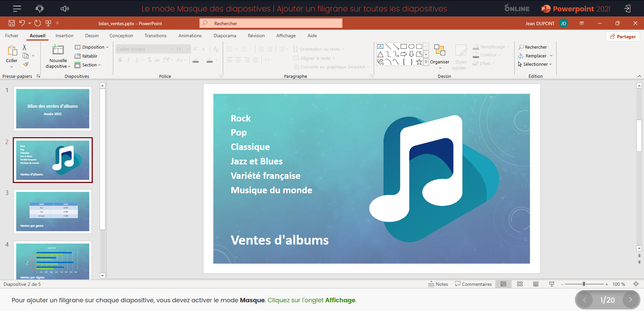This screenshot has height=311, width=644.
Task: Click the zoom slider handle
Action: (x=584, y=284)
